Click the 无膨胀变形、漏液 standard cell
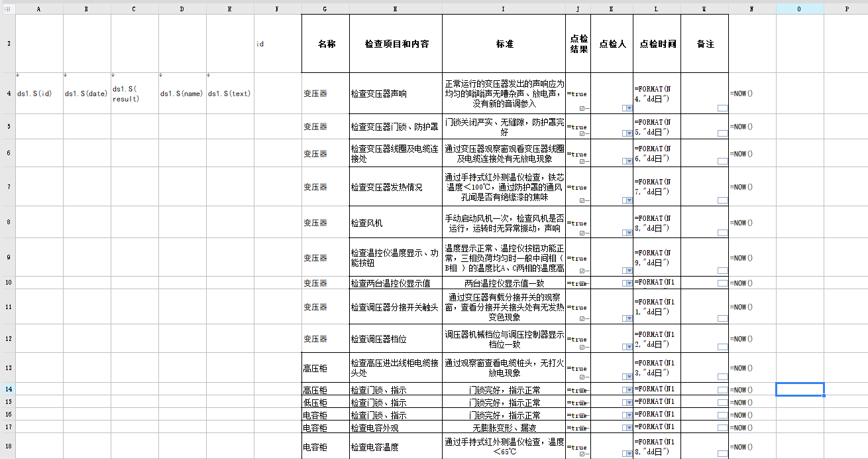The width and height of the screenshot is (868, 459). (x=504, y=427)
